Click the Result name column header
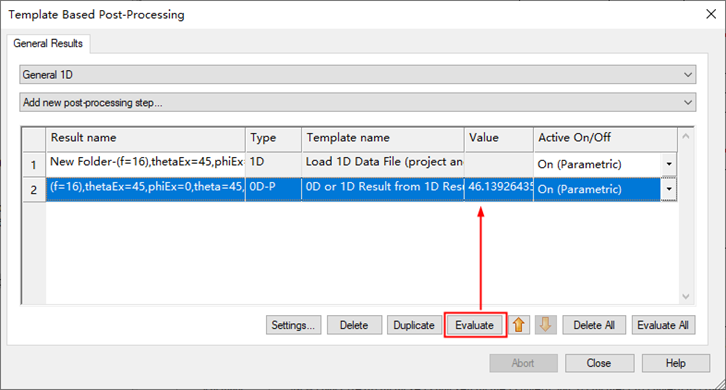This screenshot has height=390, width=726. point(145,138)
